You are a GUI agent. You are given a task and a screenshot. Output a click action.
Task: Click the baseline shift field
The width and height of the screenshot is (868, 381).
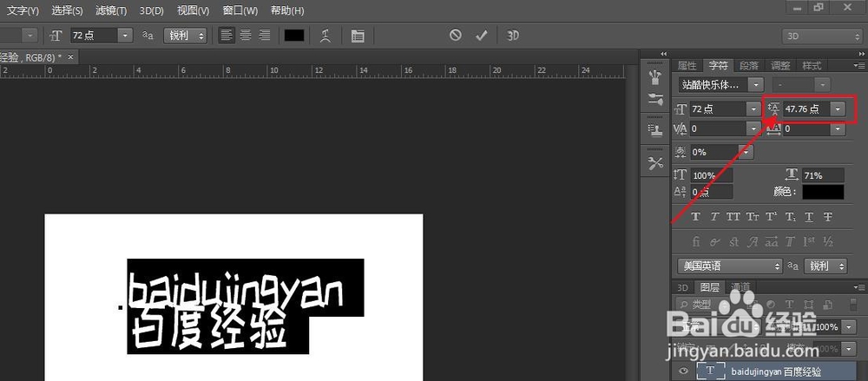click(x=712, y=192)
